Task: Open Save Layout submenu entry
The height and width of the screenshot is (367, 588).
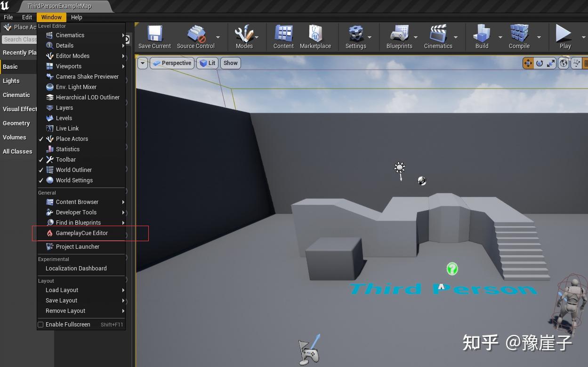Action: pos(81,301)
